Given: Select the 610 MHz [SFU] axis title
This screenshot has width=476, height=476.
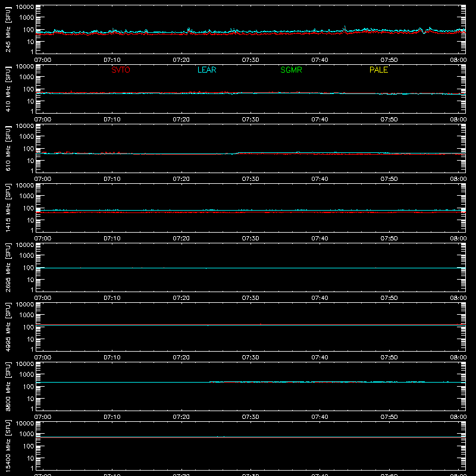Looking at the screenshot, I should pyautogui.click(x=8, y=148).
